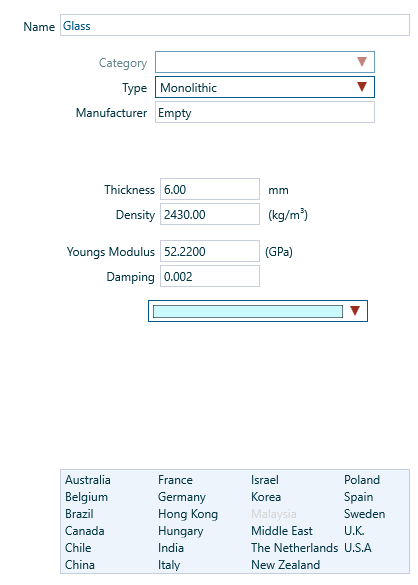Click the Density value field

(x=210, y=214)
